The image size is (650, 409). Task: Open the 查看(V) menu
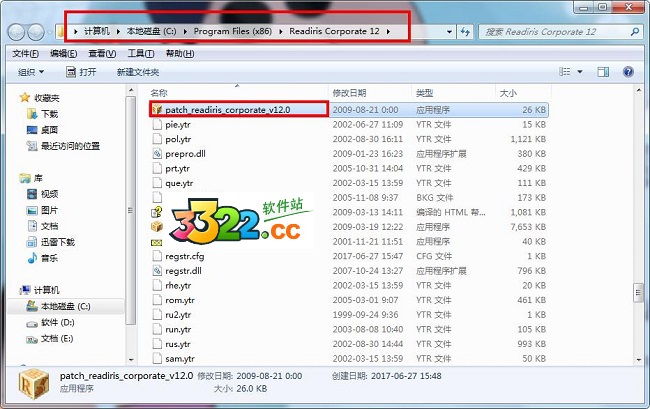pos(102,53)
